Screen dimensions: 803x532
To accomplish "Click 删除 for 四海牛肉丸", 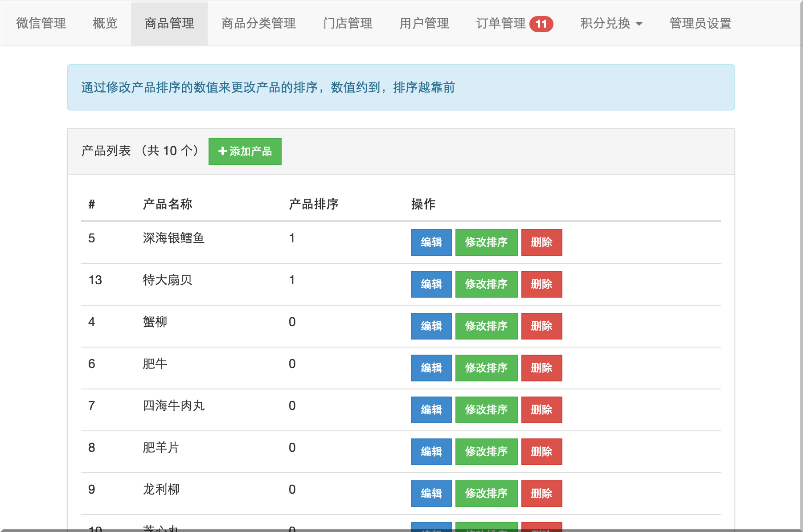I will pos(541,409).
